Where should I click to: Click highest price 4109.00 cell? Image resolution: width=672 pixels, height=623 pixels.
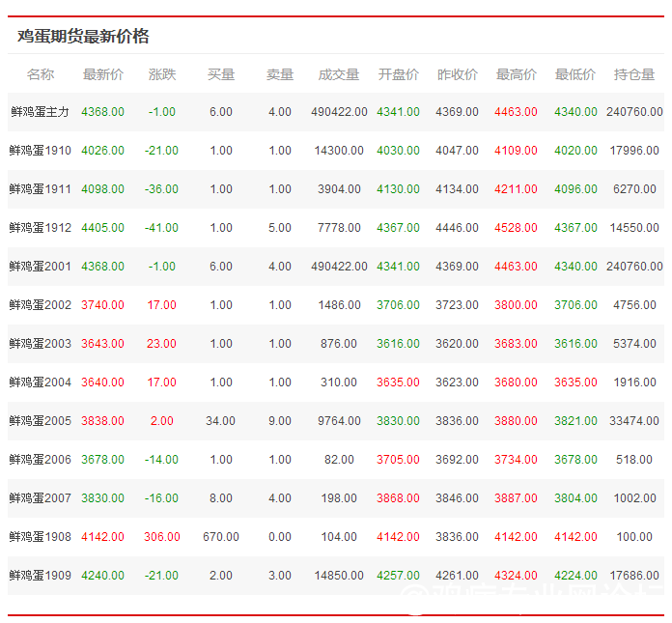pos(516,151)
